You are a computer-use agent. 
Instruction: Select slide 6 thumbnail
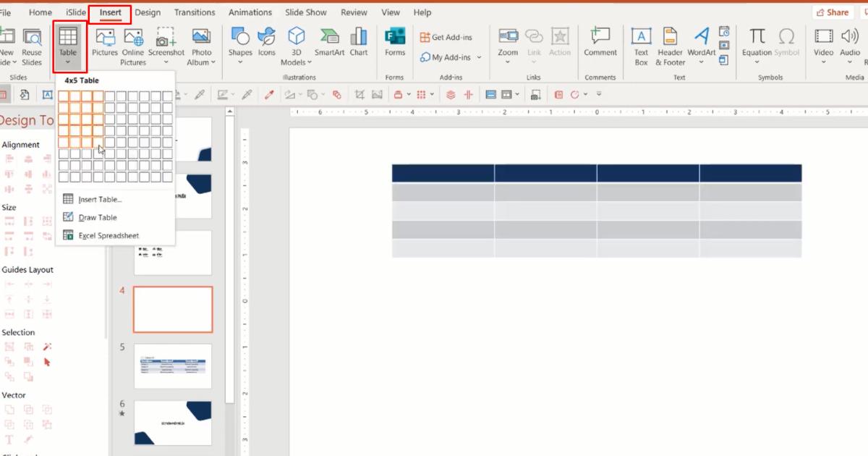pyautogui.click(x=173, y=423)
